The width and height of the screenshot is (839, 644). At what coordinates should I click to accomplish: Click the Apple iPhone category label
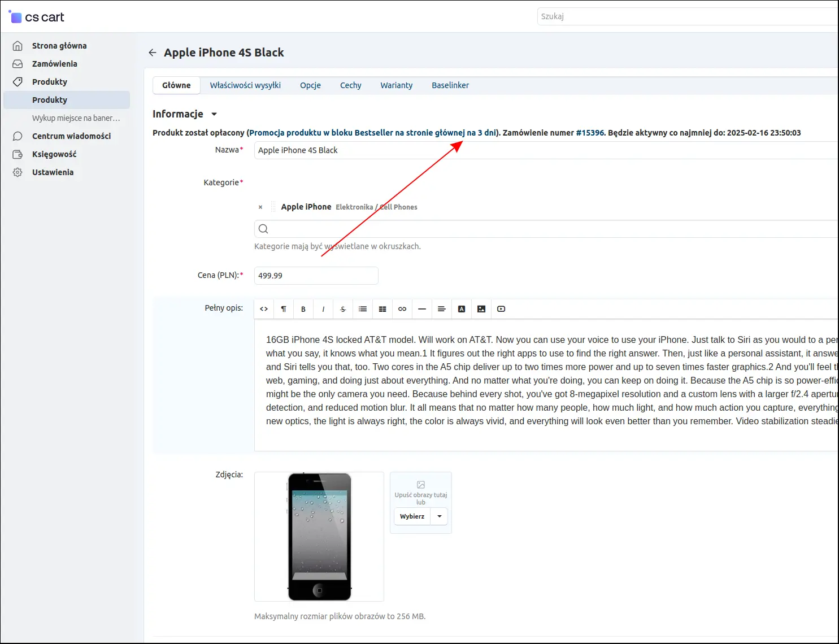click(x=306, y=207)
